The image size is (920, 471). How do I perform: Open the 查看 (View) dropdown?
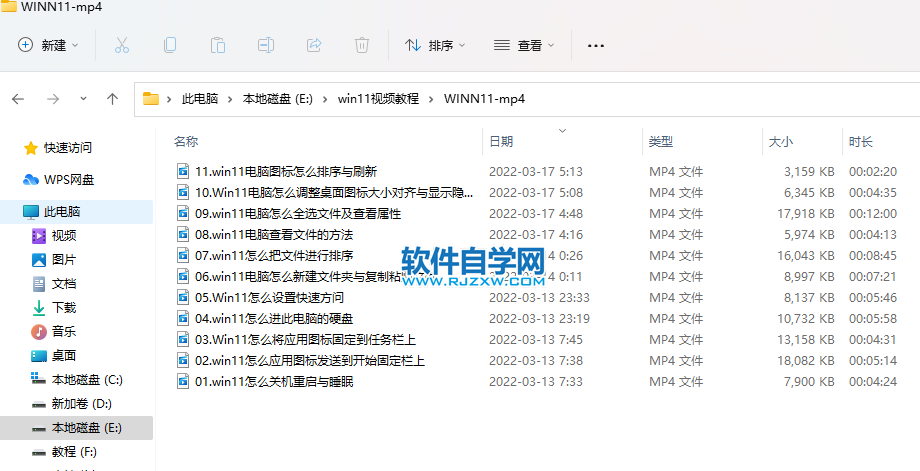coord(524,45)
